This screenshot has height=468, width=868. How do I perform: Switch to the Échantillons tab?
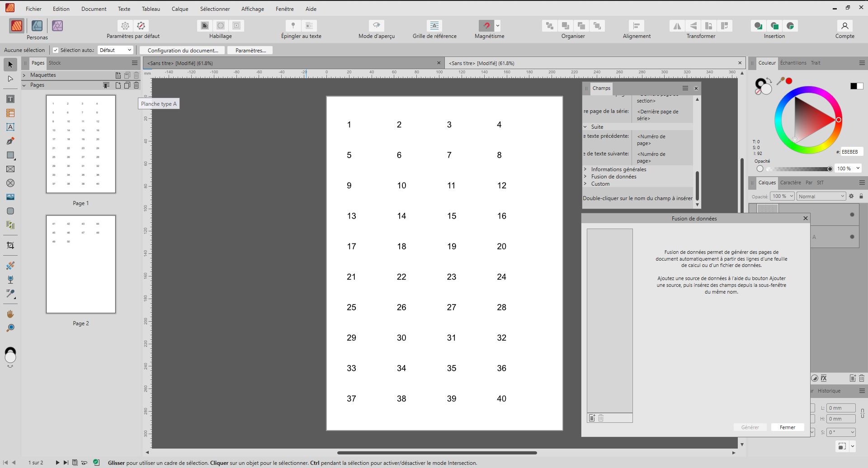[793, 63]
